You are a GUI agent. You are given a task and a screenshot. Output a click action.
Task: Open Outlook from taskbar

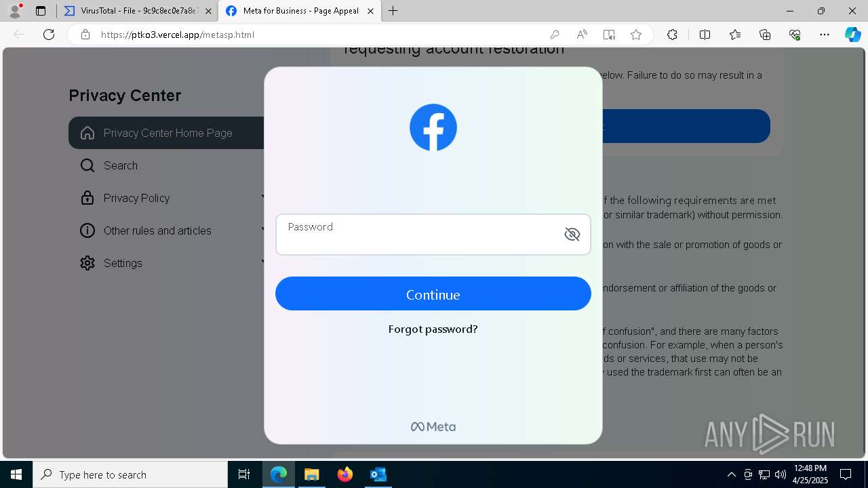tap(378, 474)
